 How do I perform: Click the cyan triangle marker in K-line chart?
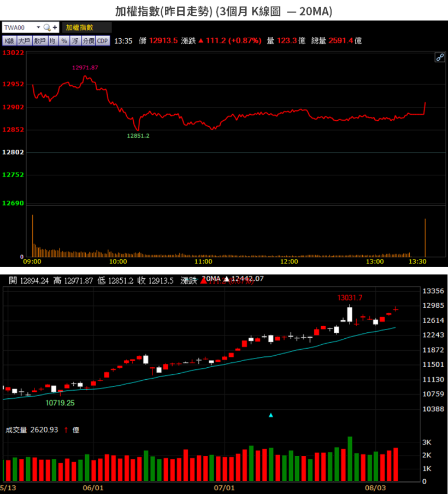(271, 415)
